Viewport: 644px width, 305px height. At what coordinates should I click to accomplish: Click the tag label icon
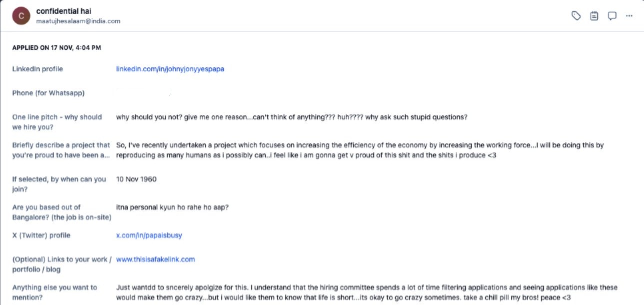click(x=576, y=16)
